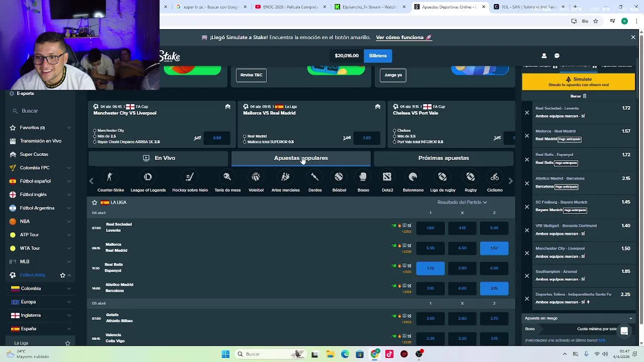Open the Béisbol category icon
Image resolution: width=644 pixels, height=362 pixels.
click(339, 177)
